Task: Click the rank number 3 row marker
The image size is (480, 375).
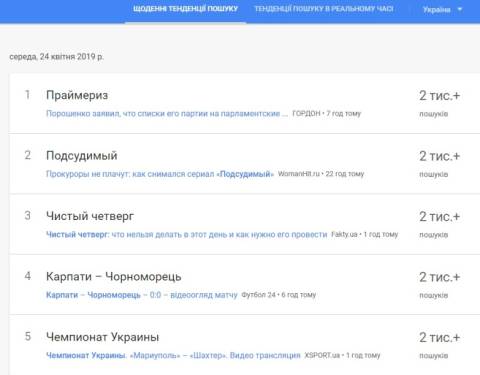Action: pyautogui.click(x=28, y=216)
